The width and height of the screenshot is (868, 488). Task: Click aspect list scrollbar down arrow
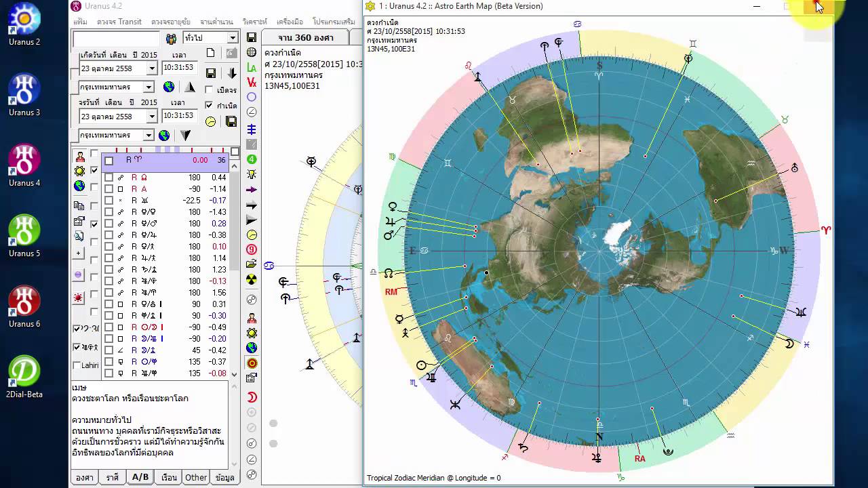pos(235,374)
